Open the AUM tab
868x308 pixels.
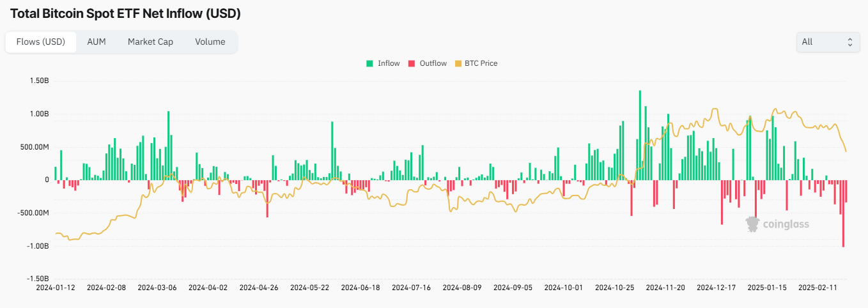(96, 42)
